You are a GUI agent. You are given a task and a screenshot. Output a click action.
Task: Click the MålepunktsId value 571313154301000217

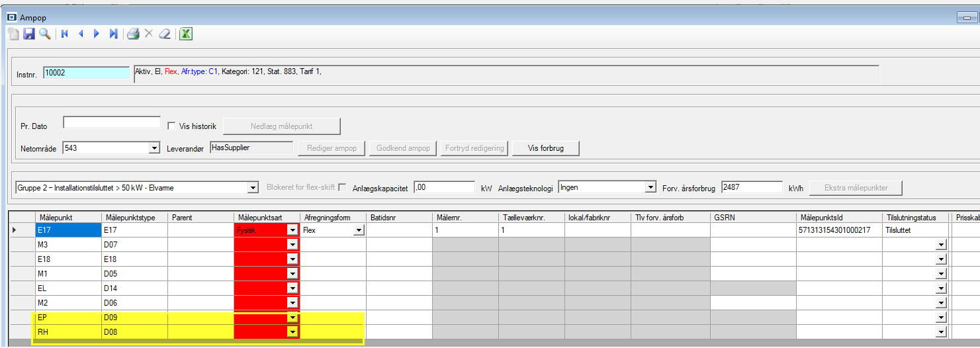click(839, 230)
